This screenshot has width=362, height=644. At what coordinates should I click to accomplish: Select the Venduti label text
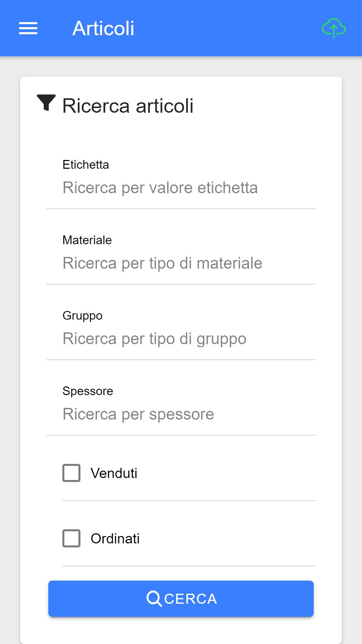pos(114,473)
